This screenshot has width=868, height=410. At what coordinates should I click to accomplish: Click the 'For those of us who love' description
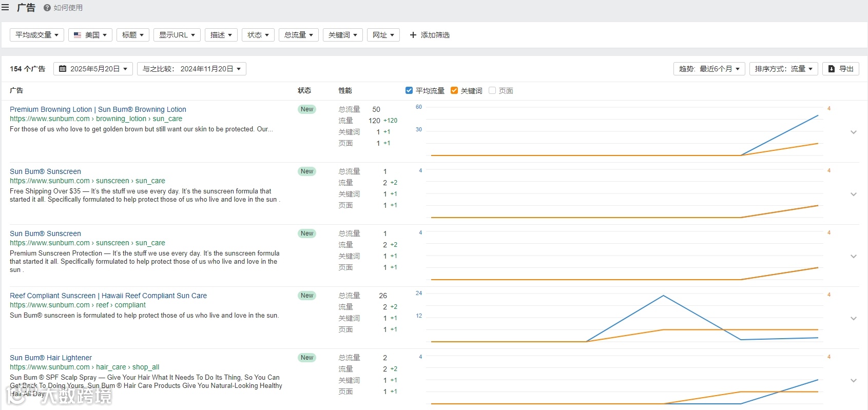141,129
